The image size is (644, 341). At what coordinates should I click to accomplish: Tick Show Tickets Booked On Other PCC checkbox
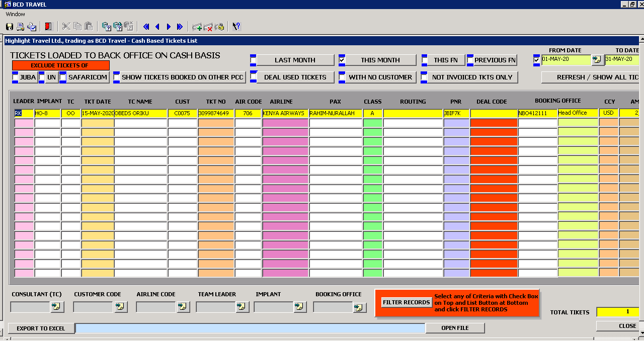click(116, 77)
